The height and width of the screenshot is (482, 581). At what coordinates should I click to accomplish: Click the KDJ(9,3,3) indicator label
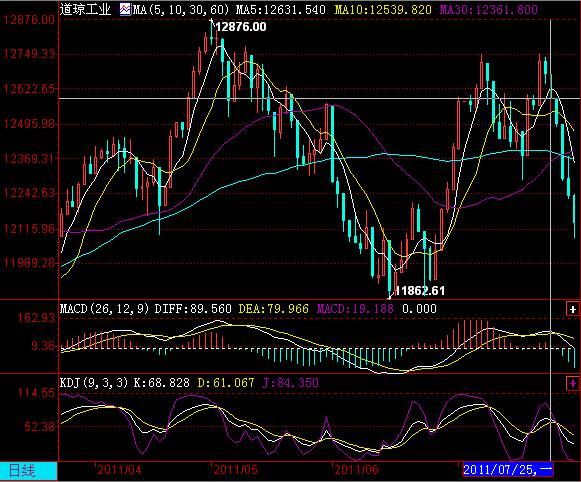94,382
